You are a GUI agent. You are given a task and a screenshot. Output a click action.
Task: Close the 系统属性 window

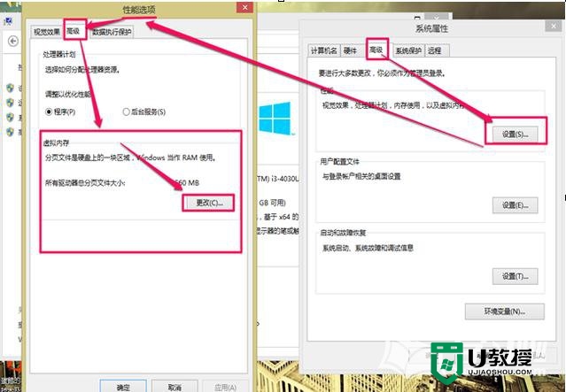tap(554, 26)
